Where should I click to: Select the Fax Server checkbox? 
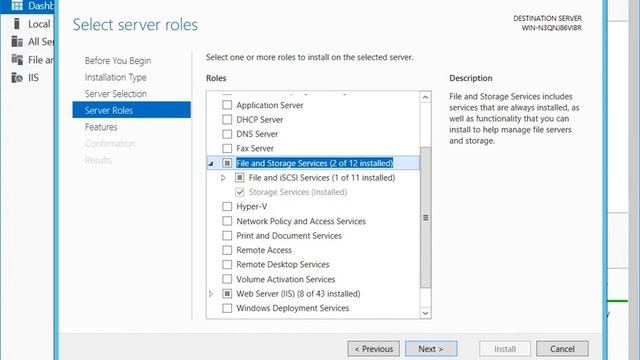[227, 148]
